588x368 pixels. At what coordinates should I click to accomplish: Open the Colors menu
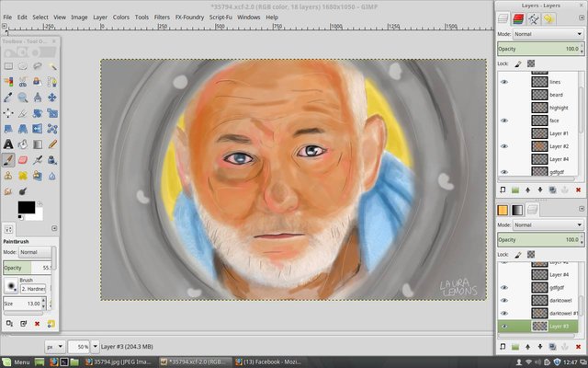tap(121, 17)
